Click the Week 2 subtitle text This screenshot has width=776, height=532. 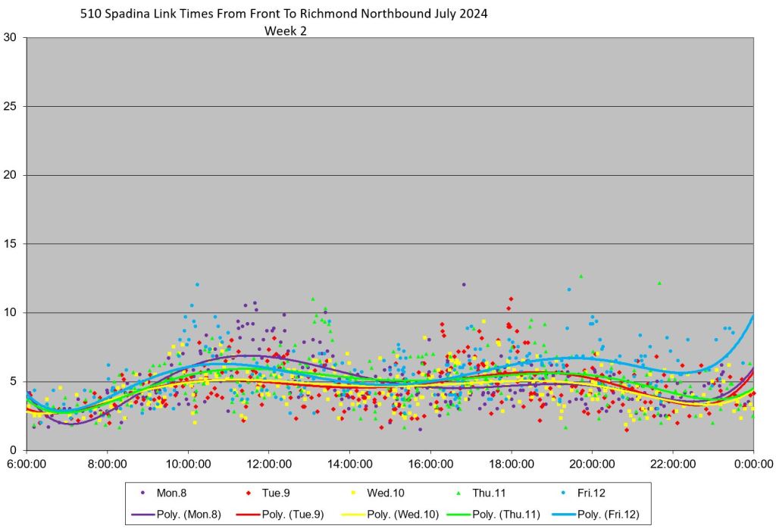pyautogui.click(x=285, y=31)
